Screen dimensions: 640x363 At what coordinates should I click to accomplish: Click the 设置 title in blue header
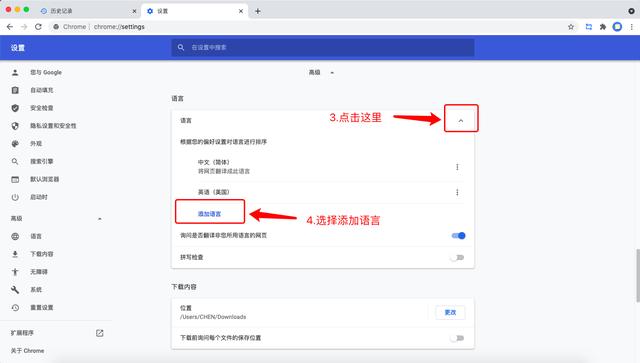pyautogui.click(x=18, y=48)
